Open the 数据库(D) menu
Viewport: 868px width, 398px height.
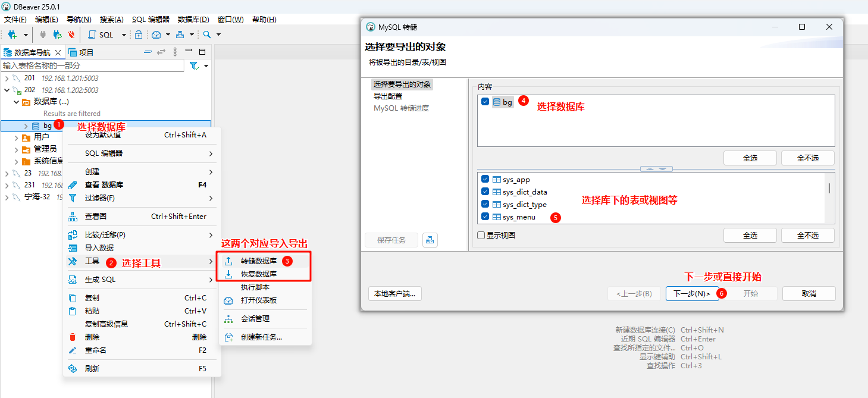(193, 19)
